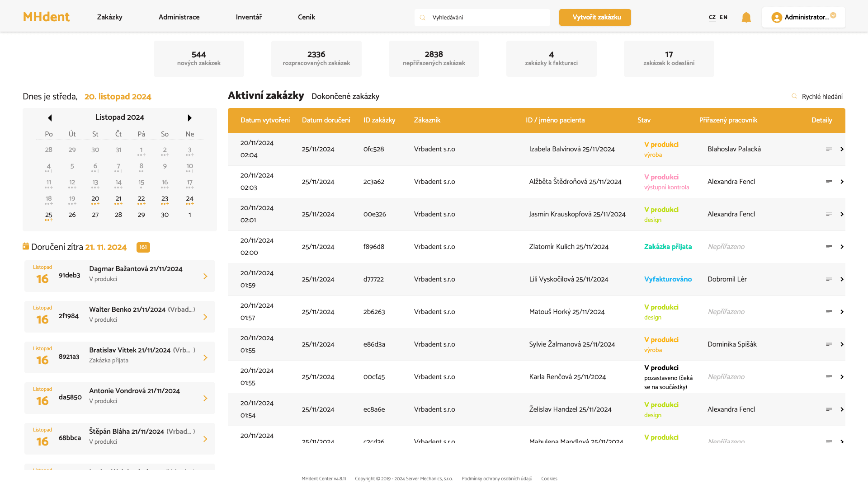
Task: Go to previous month in calendar
Action: (x=50, y=118)
